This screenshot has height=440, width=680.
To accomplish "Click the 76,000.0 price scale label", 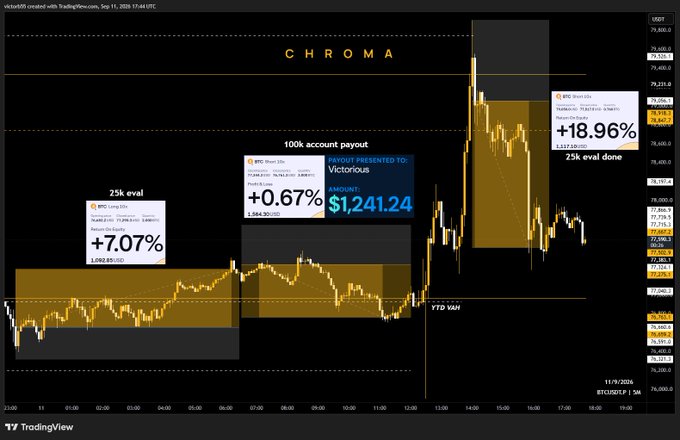I will point(660,389).
